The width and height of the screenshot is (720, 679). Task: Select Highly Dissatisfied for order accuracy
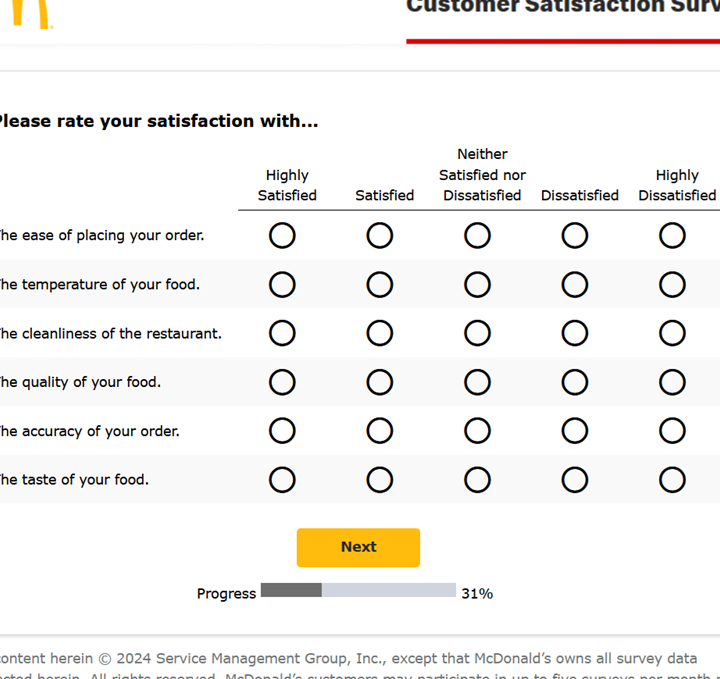coord(672,431)
